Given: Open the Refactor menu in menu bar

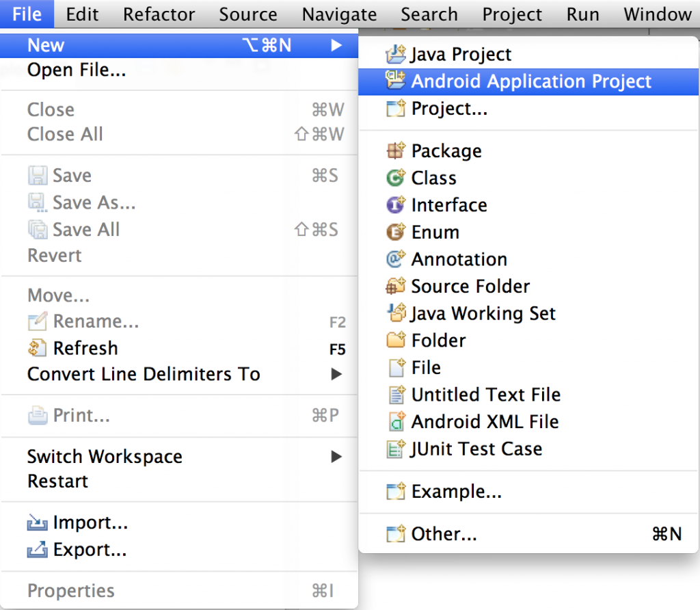Looking at the screenshot, I should (159, 14).
